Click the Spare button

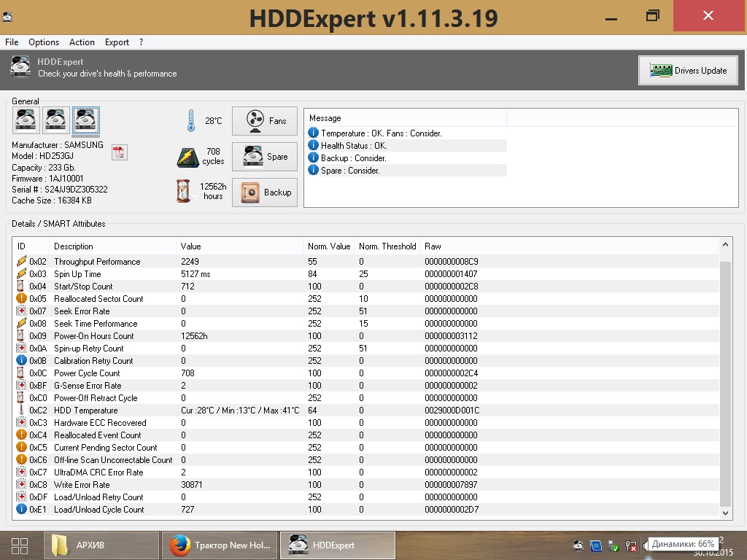click(264, 157)
